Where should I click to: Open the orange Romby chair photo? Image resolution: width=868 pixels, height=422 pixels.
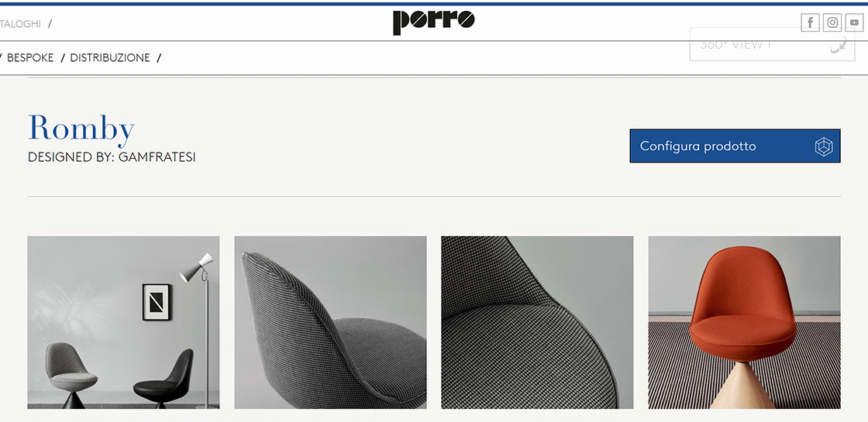745,322
